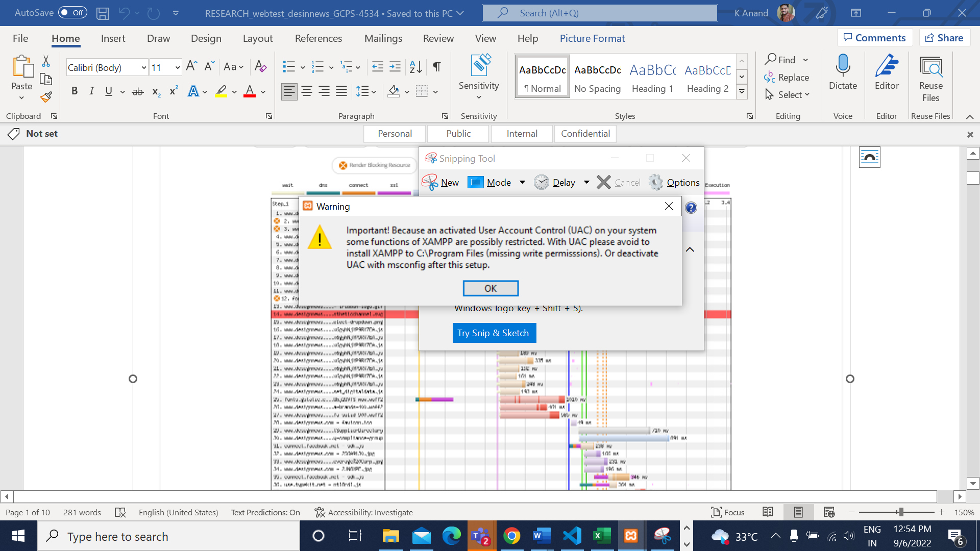
Task: Open the Snipping Tool Options
Action: (674, 182)
